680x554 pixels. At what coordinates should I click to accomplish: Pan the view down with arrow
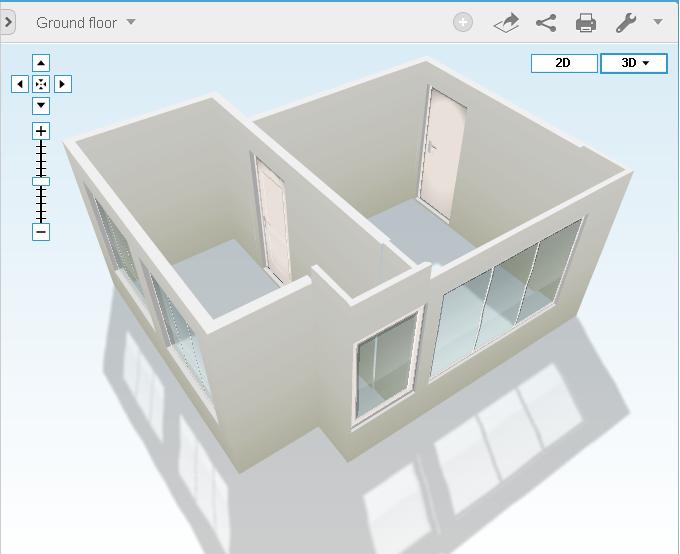point(41,105)
